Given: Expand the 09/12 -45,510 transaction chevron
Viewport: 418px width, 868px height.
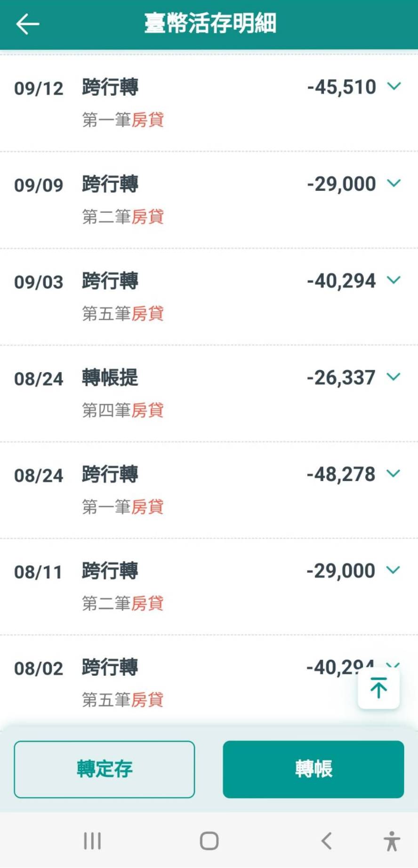Looking at the screenshot, I should click(x=394, y=86).
